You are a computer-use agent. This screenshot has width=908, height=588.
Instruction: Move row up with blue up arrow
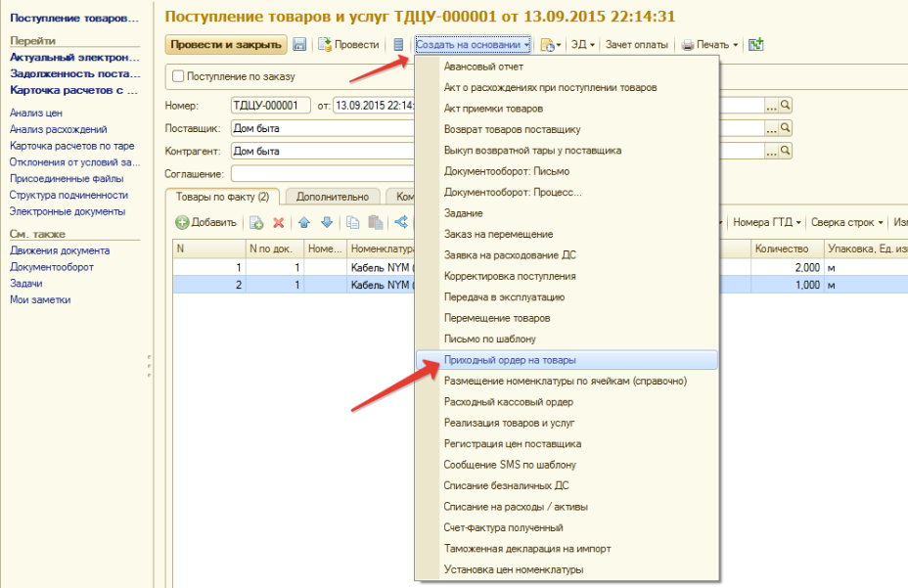[304, 223]
